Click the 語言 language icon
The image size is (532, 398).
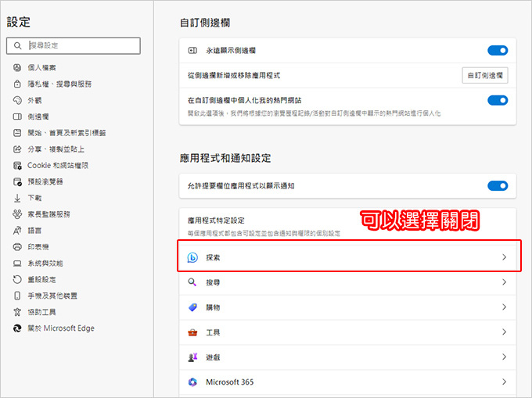pyautogui.click(x=17, y=231)
